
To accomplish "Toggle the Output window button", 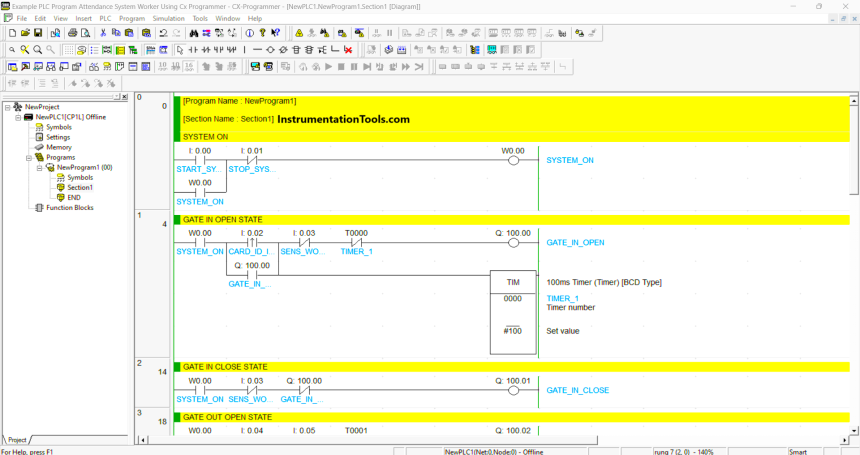I will (x=25, y=67).
